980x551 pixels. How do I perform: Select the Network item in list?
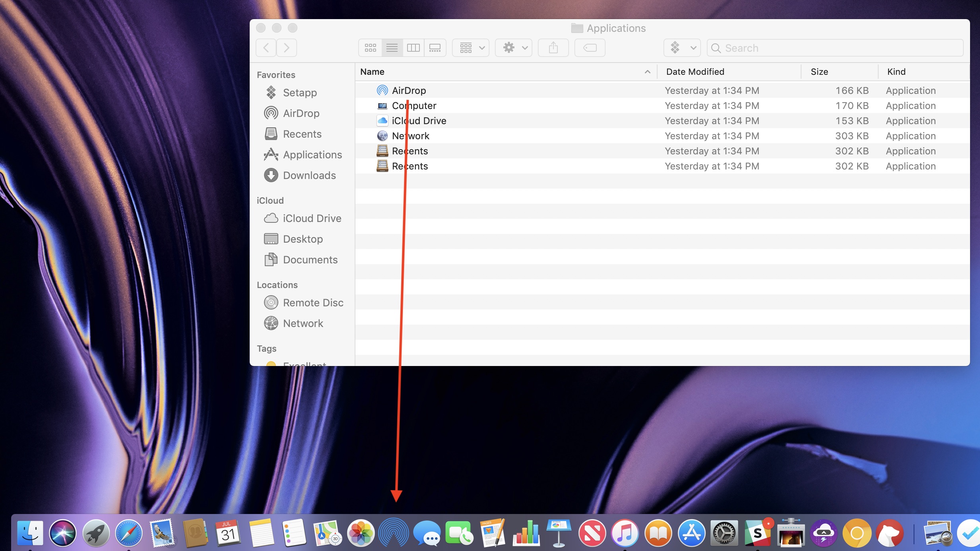click(411, 135)
